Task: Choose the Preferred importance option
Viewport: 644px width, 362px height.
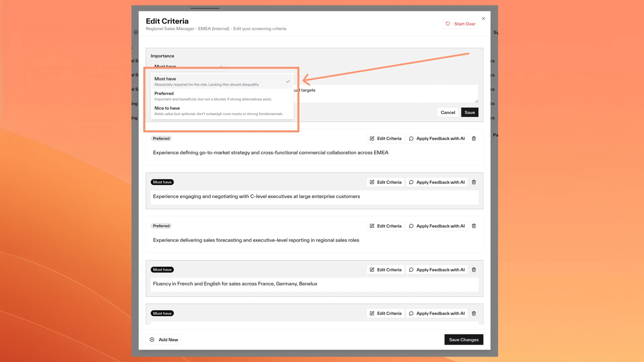Action: pyautogui.click(x=222, y=96)
